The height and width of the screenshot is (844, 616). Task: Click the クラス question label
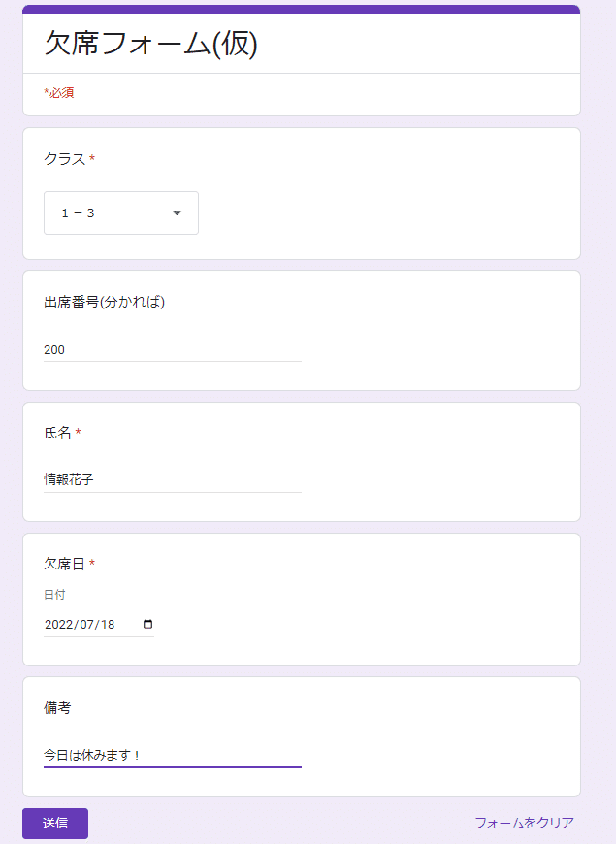(x=65, y=159)
